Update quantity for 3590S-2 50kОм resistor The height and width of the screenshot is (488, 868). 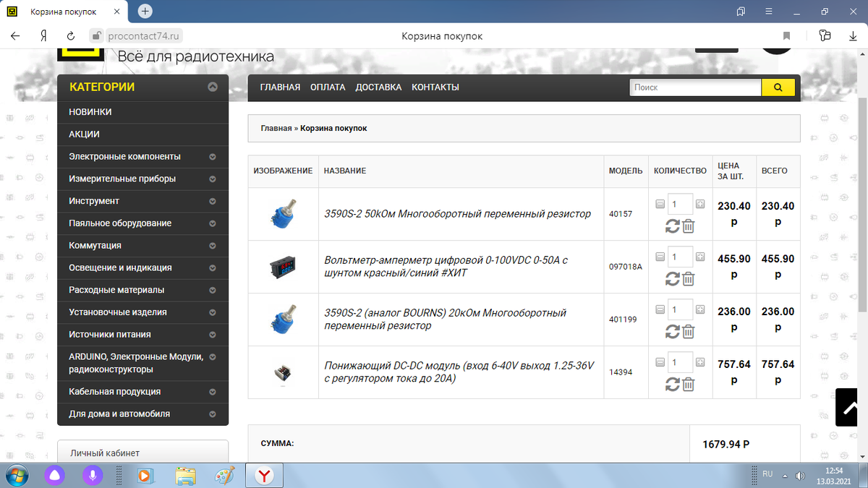672,226
